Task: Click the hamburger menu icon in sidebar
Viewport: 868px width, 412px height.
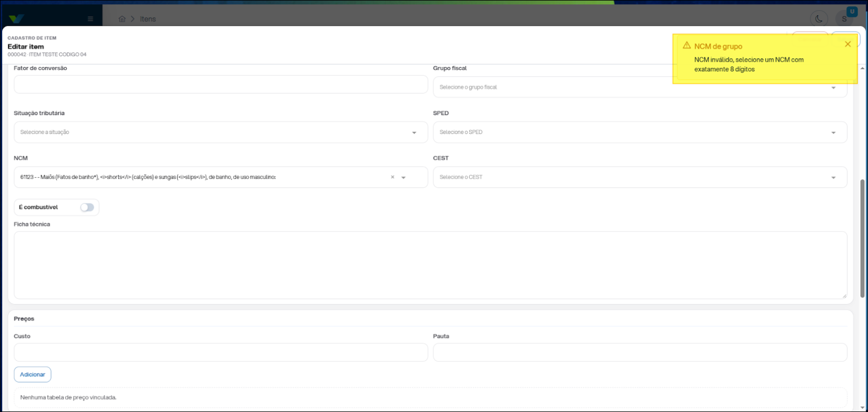Action: point(90,19)
